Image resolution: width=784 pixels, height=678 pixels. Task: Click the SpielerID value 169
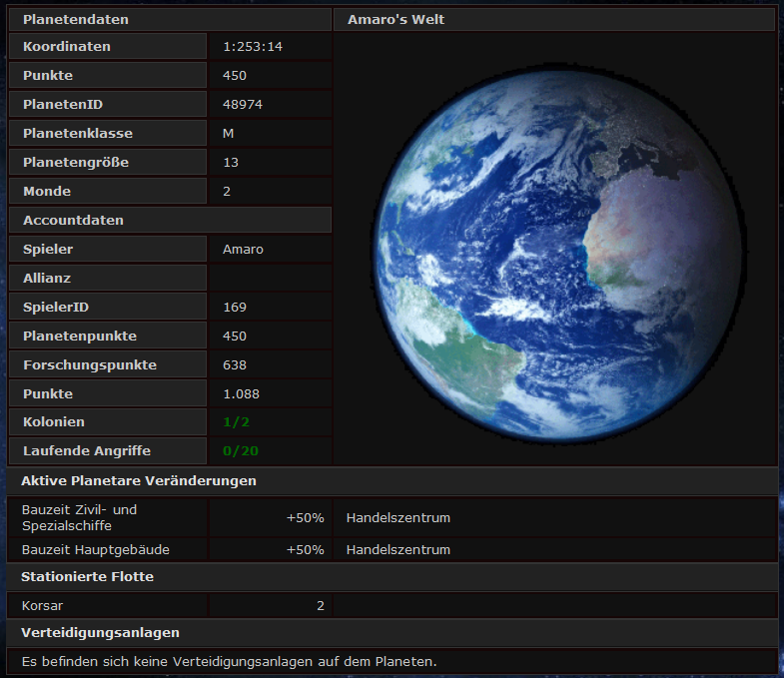pos(235,307)
